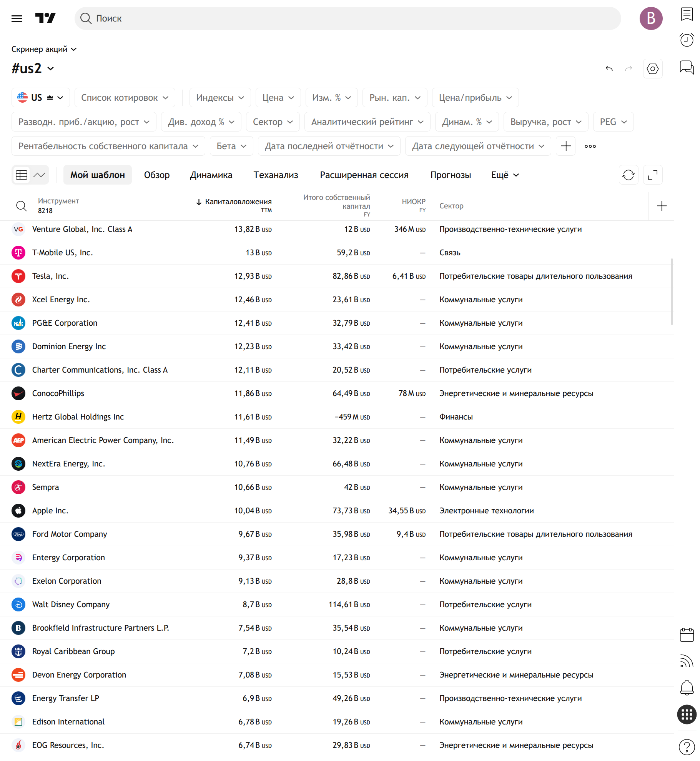Click the Tesla logo icon
This screenshot has height=761, width=700.
tap(18, 276)
